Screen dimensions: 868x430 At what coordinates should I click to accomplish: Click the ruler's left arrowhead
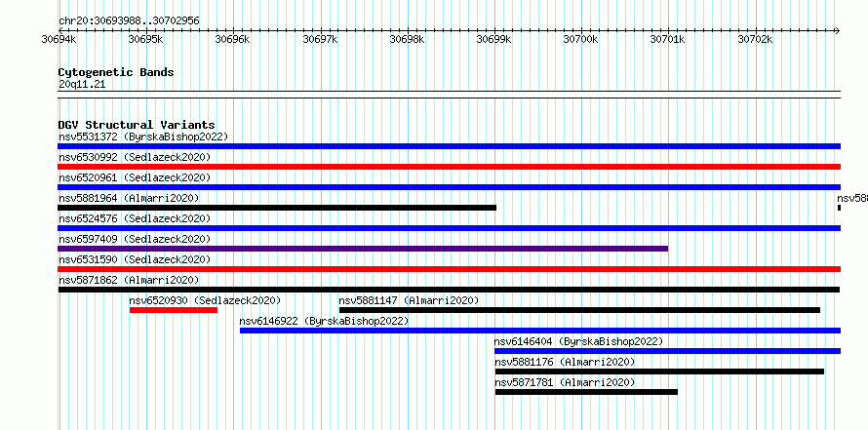(60, 30)
